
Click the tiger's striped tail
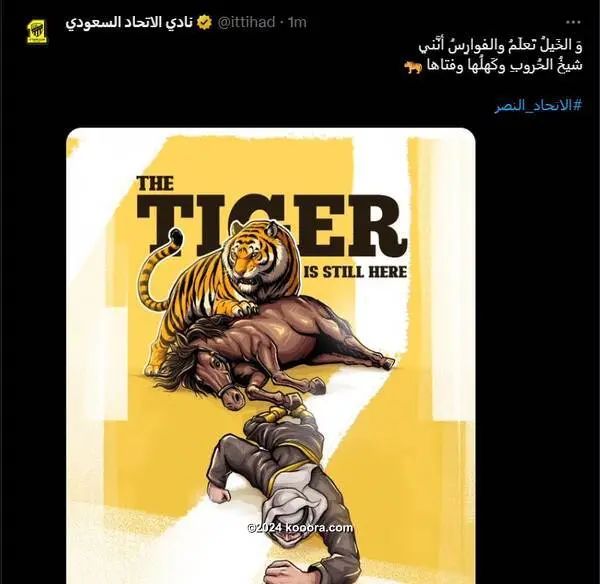click(157, 268)
